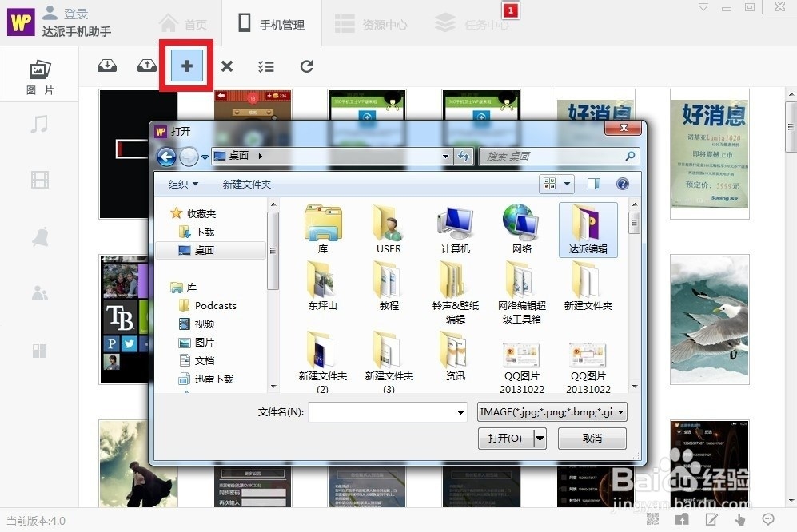Click the help icon in the Open dialog

(622, 184)
